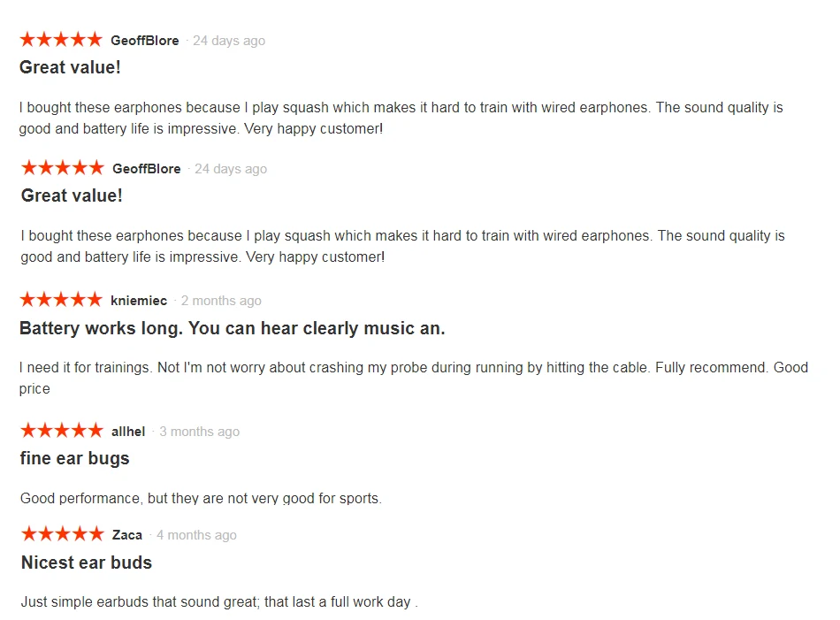Click the GeoffBlore username on the first review
Viewport: 840px width, 620px height.
pos(144,41)
